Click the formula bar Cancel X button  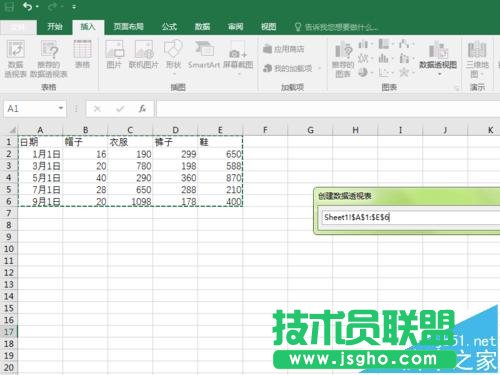97,109
